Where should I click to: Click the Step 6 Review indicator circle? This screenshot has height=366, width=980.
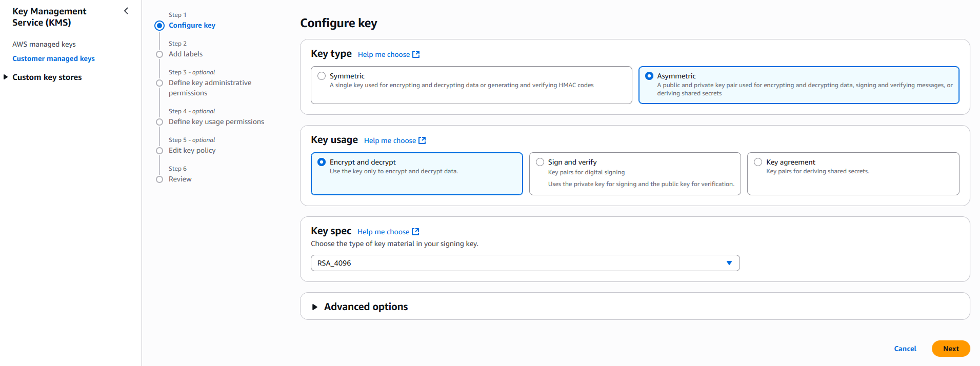159,179
